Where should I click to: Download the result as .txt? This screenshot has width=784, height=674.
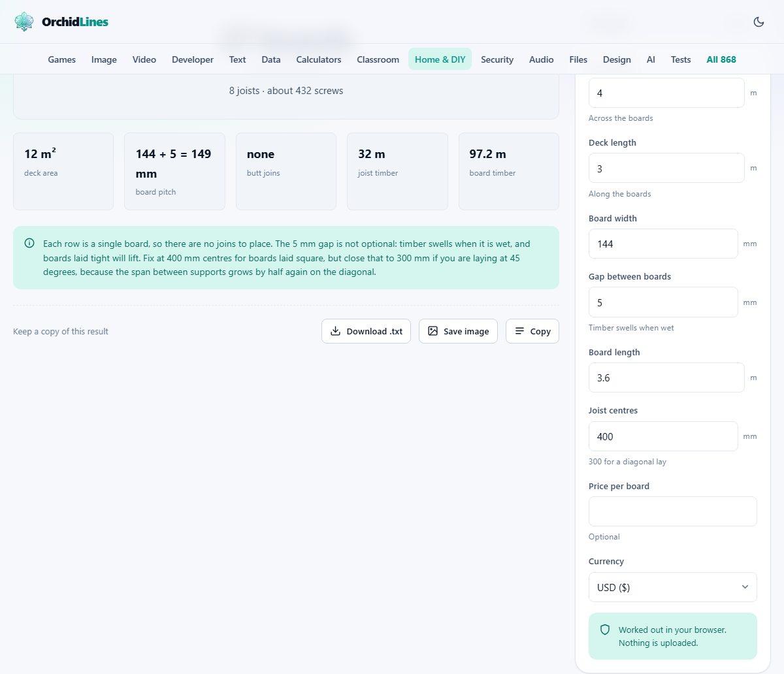[366, 331]
